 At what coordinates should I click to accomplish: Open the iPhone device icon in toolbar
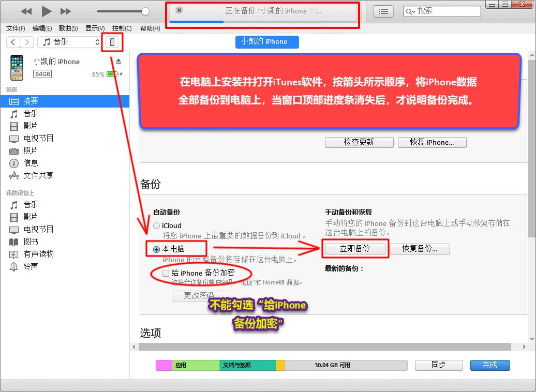pyautogui.click(x=112, y=42)
